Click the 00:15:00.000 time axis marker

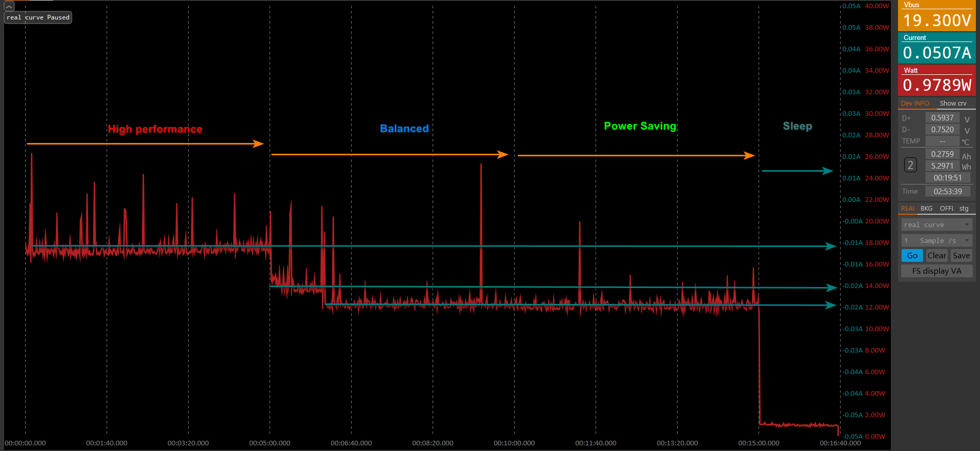[x=759, y=443]
